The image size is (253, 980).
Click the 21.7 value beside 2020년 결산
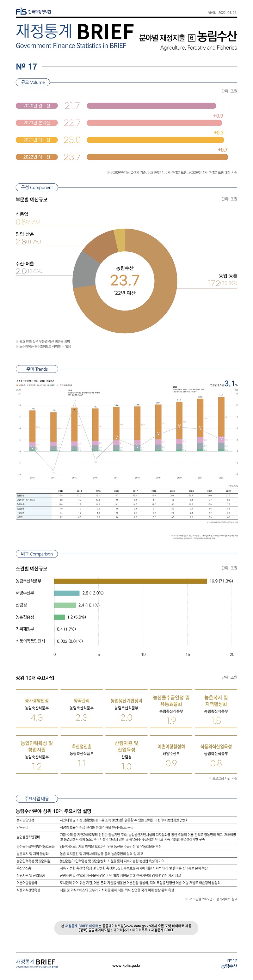coord(72,106)
